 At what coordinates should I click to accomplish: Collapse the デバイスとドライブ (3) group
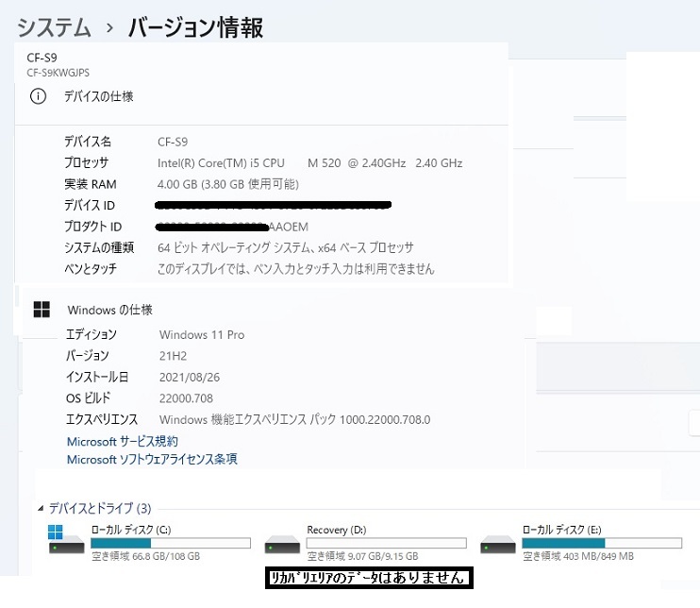click(41, 508)
